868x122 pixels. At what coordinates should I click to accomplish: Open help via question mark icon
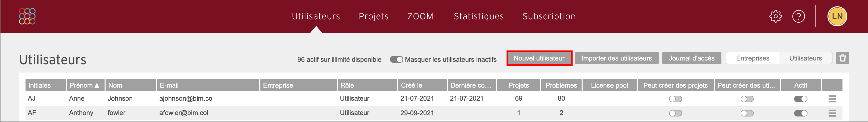pyautogui.click(x=798, y=16)
